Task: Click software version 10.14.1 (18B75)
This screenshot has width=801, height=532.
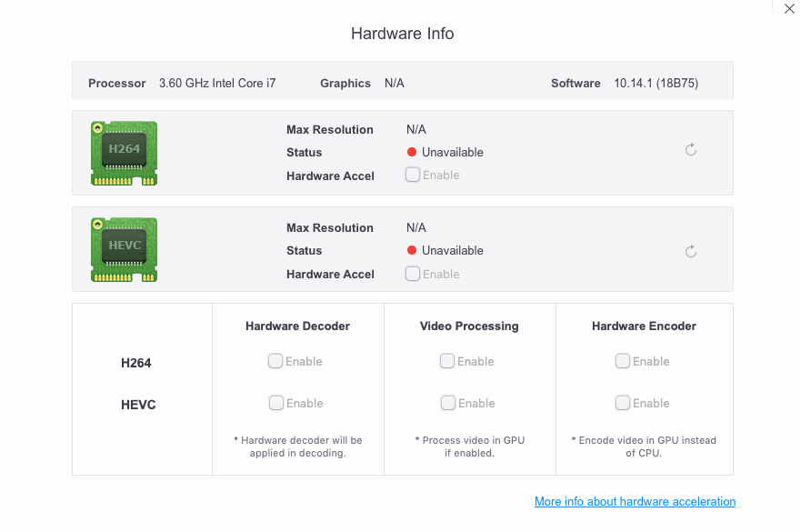Action: [x=656, y=84]
